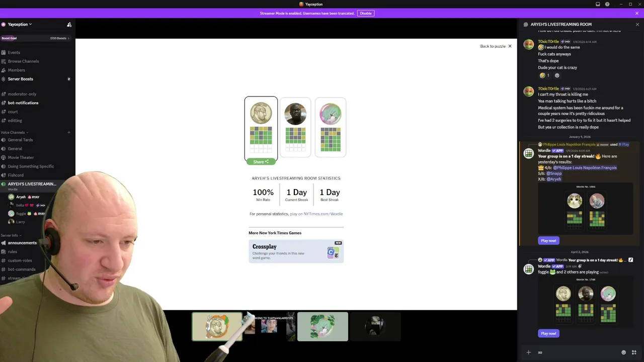Open the apps launcher icon in the message box
This screenshot has height=362, width=644.
coord(634,352)
